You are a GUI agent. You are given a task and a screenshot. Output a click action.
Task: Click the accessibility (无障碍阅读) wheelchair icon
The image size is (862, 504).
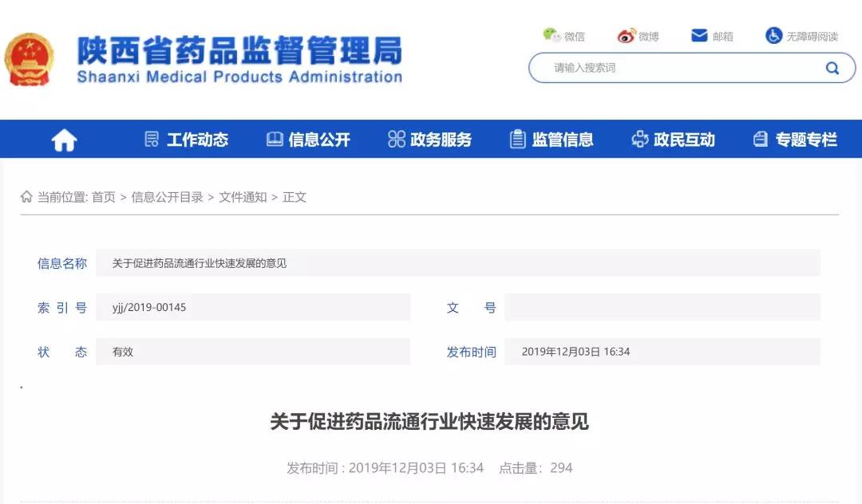(x=773, y=36)
